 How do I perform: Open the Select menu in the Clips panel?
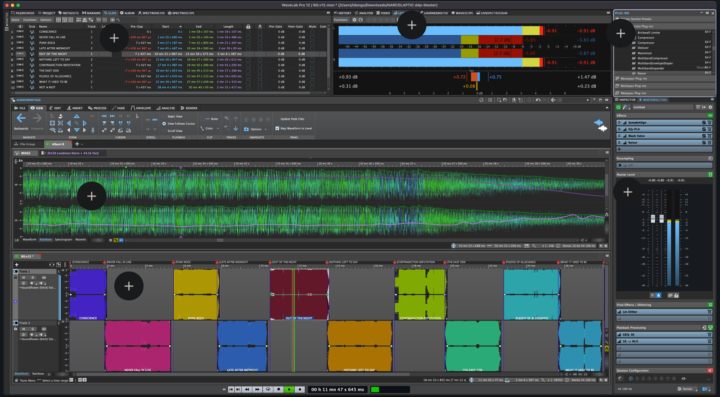pyautogui.click(x=15, y=20)
